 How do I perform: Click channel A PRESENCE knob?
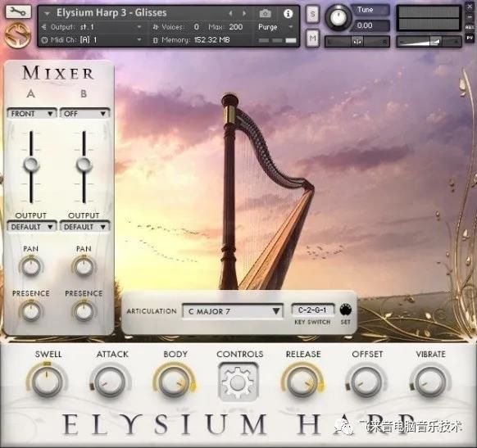(31, 311)
